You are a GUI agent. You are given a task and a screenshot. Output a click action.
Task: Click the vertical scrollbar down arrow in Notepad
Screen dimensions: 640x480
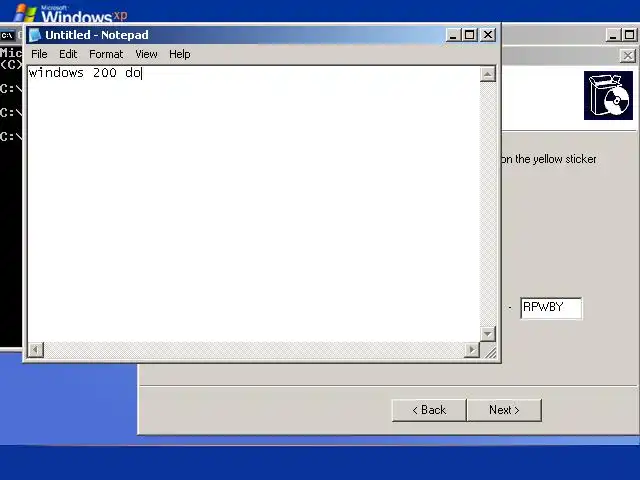[x=488, y=334]
